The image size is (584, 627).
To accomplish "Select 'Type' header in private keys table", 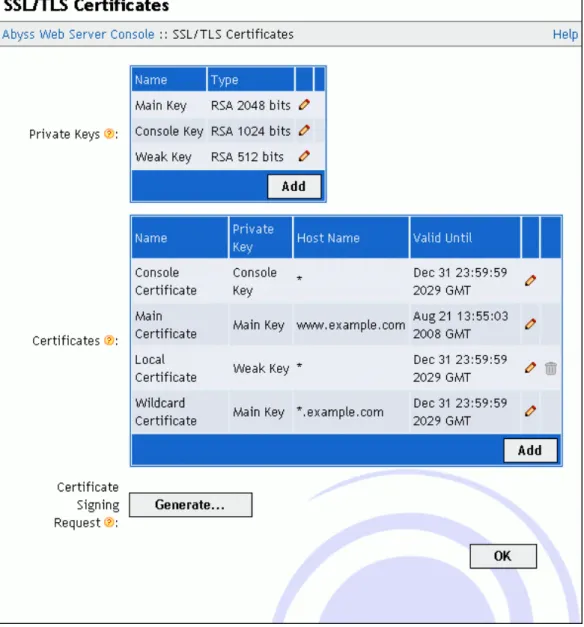I will click(224, 80).
